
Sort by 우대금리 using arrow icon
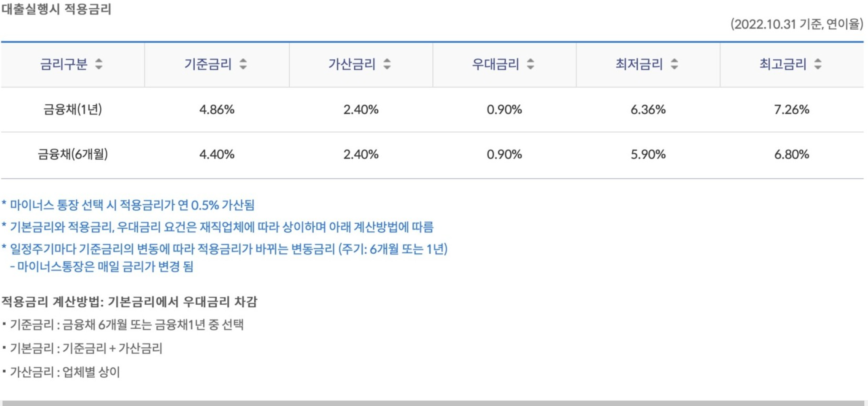pos(530,64)
